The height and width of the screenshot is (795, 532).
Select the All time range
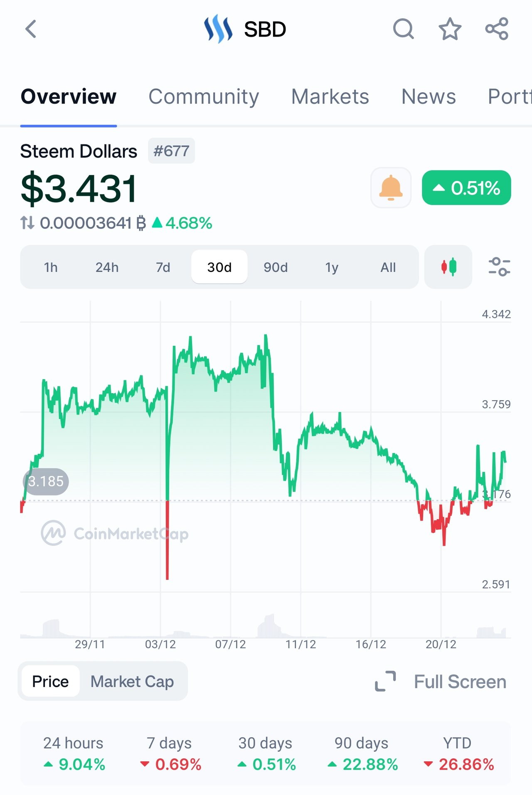tap(388, 267)
